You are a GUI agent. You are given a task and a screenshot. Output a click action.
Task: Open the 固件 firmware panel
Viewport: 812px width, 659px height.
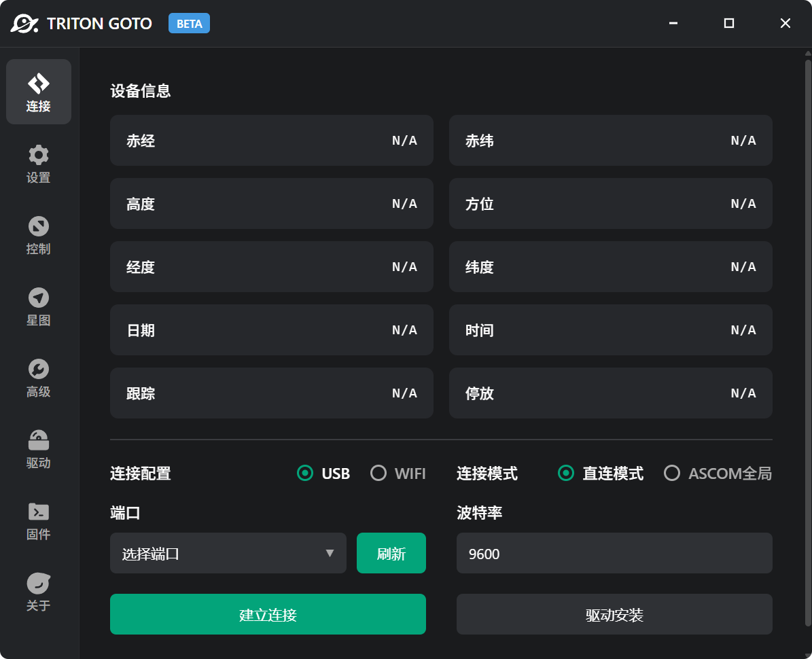click(x=39, y=521)
